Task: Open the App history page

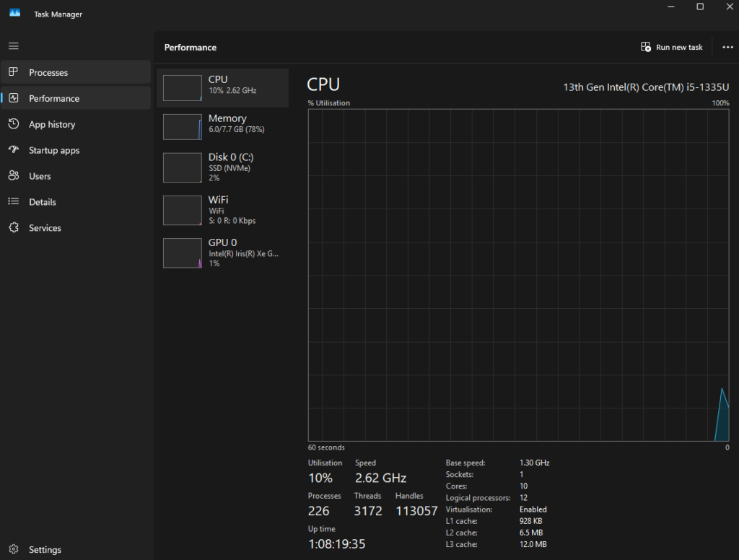Action: [76, 124]
